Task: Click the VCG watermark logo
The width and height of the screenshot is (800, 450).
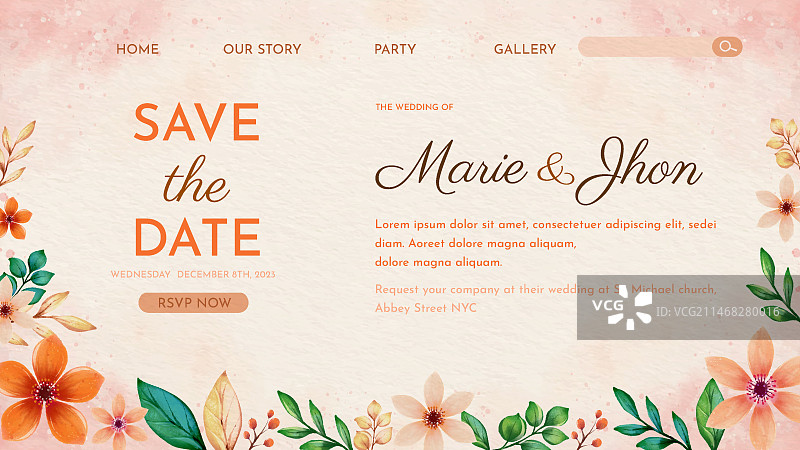Action: (x=622, y=307)
